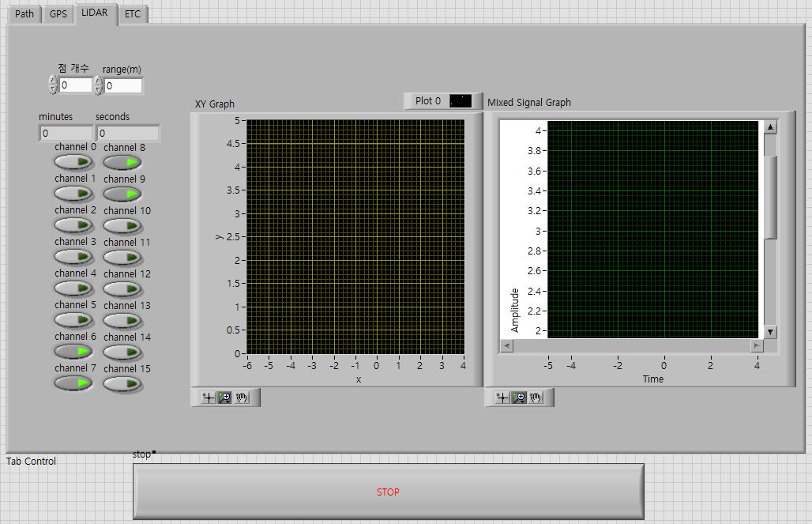Screen dimensions: 812x524
Task: Click the Mixed Signal Graph vertical scrollbar thumb
Action: pyautogui.click(x=771, y=197)
